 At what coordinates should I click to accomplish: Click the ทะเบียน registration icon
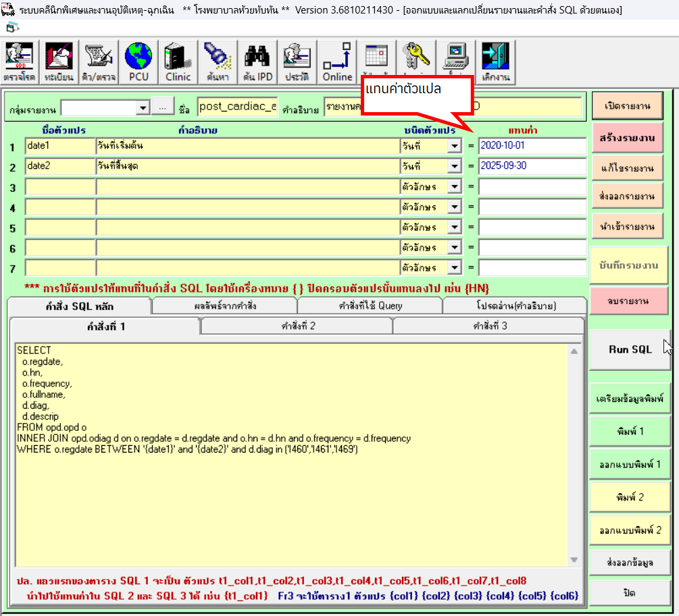pyautogui.click(x=59, y=62)
